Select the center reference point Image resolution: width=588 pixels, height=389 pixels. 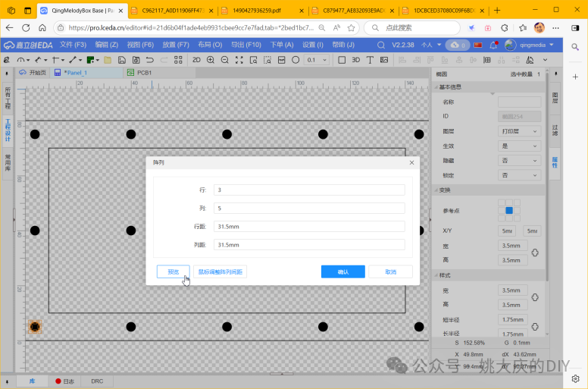[509, 210]
